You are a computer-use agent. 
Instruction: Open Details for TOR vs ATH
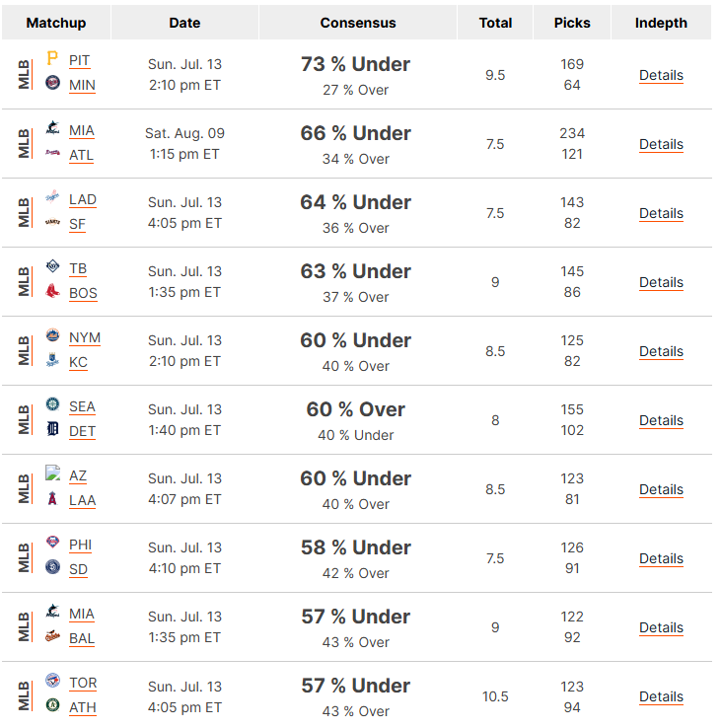[661, 696]
